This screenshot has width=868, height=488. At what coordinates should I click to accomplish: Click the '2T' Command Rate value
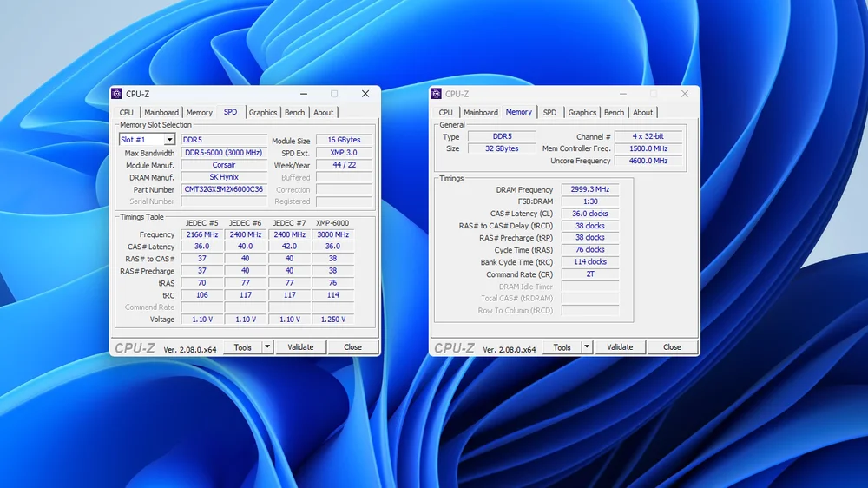(x=590, y=274)
